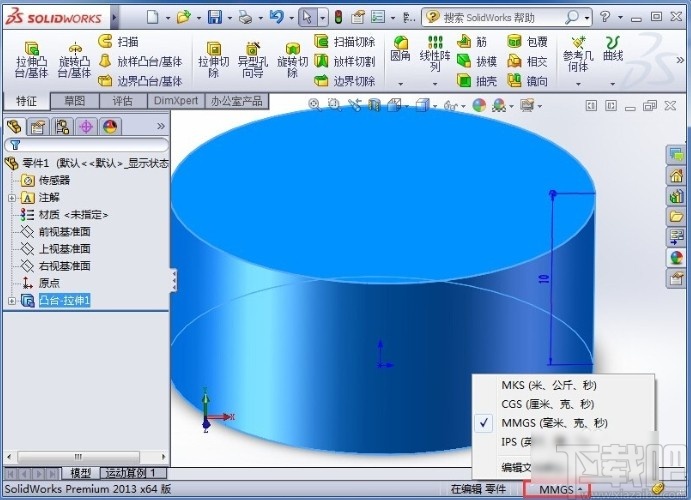This screenshot has width=691, height=500.
Task: Switch to the DimXpert tab
Action: pyautogui.click(x=176, y=101)
